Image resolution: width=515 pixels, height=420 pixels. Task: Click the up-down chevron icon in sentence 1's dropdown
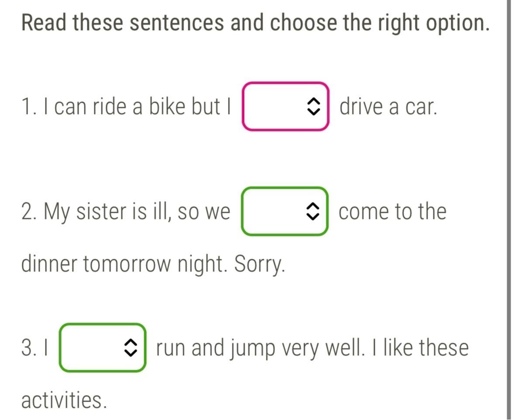point(313,107)
